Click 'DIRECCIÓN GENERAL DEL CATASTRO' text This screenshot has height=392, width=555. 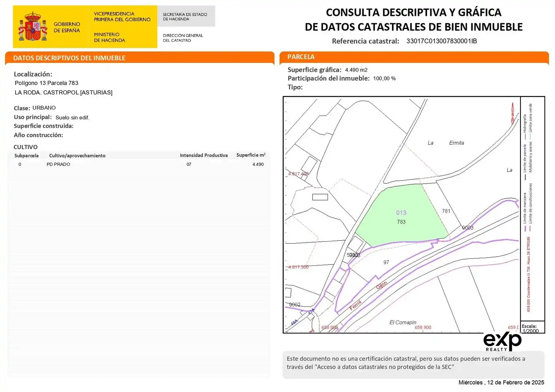[x=183, y=38]
